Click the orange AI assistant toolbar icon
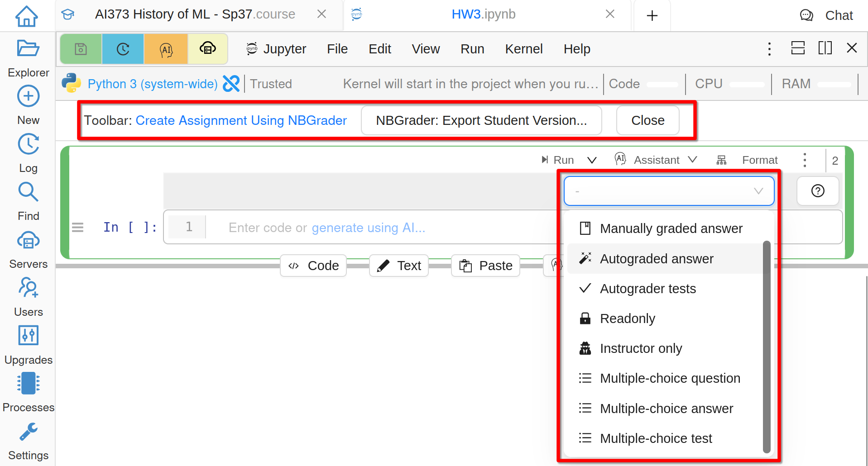This screenshot has height=466, width=868. point(166,49)
